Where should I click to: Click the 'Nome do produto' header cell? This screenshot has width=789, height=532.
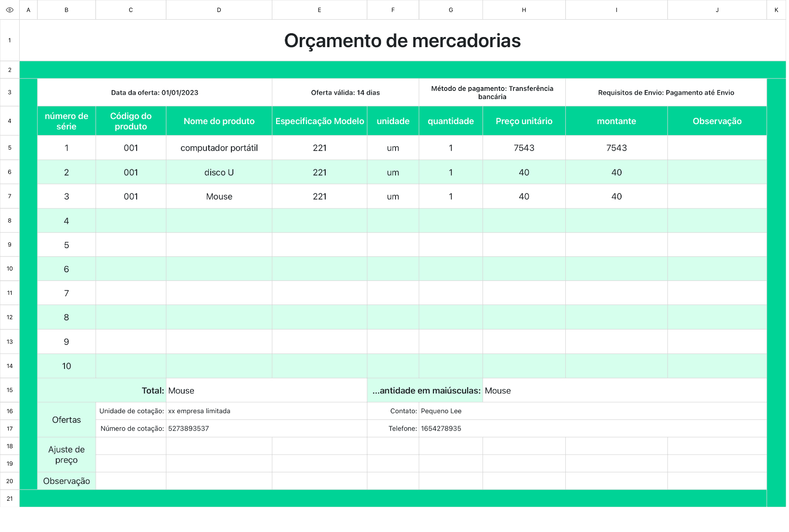tap(219, 121)
